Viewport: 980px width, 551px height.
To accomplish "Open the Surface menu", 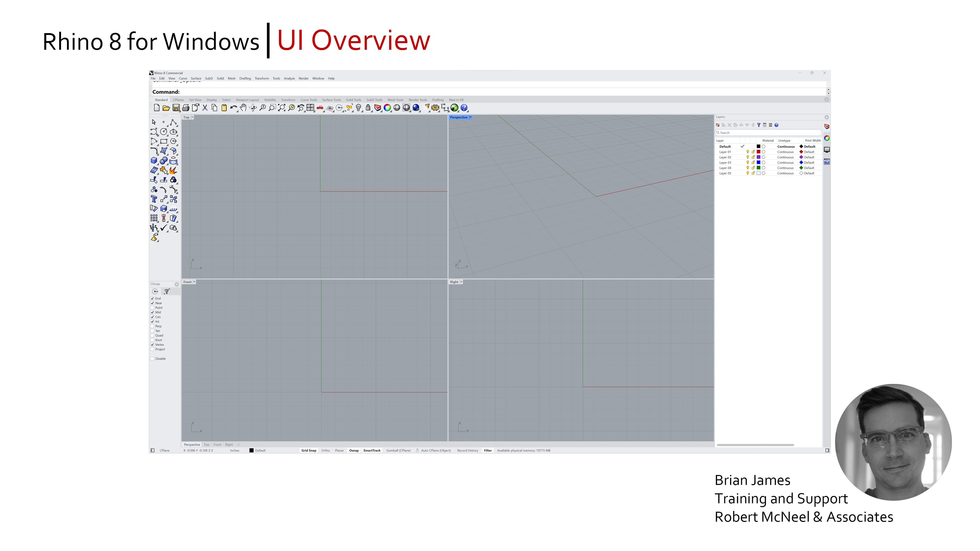I will click(x=195, y=78).
